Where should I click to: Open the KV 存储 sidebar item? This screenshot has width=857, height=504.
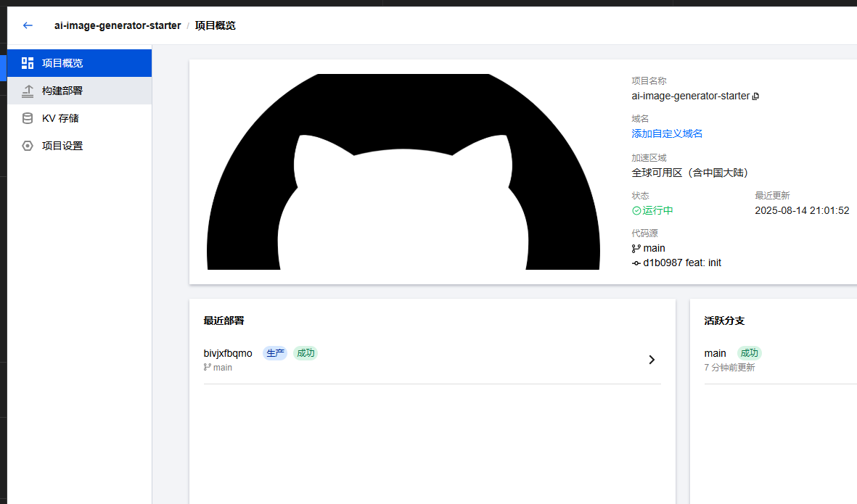[x=79, y=118]
